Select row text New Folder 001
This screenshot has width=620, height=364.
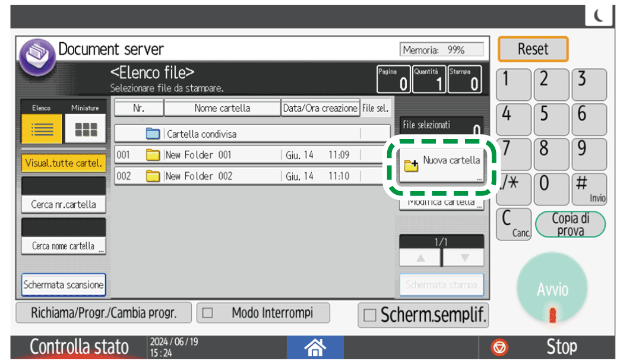[198, 155]
